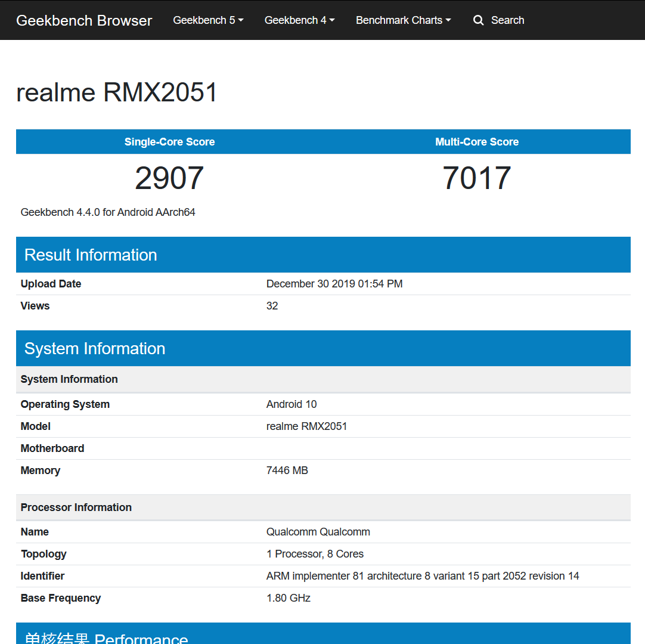
Task: Open the Geekbench Browser home link
Action: [x=84, y=20]
